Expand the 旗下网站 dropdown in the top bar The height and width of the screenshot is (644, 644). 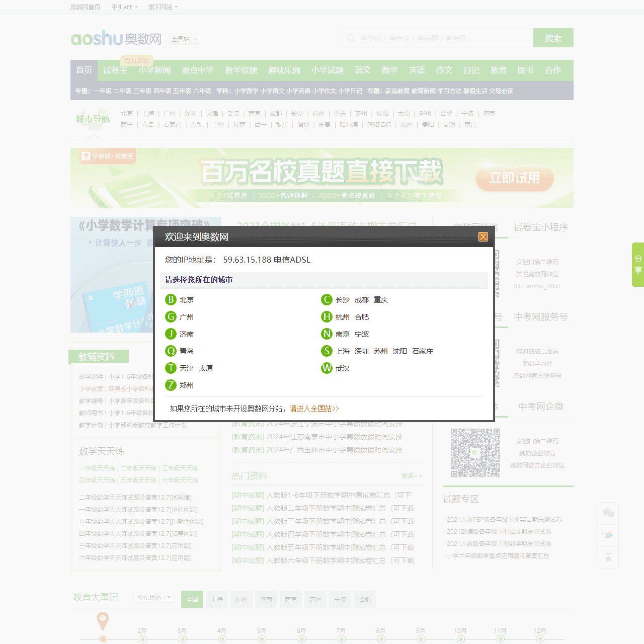tap(163, 7)
